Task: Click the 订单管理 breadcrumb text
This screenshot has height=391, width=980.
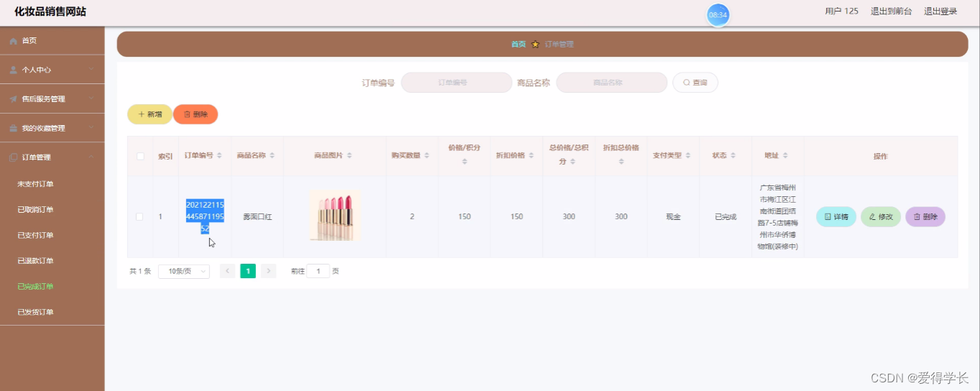Action: pyautogui.click(x=559, y=44)
